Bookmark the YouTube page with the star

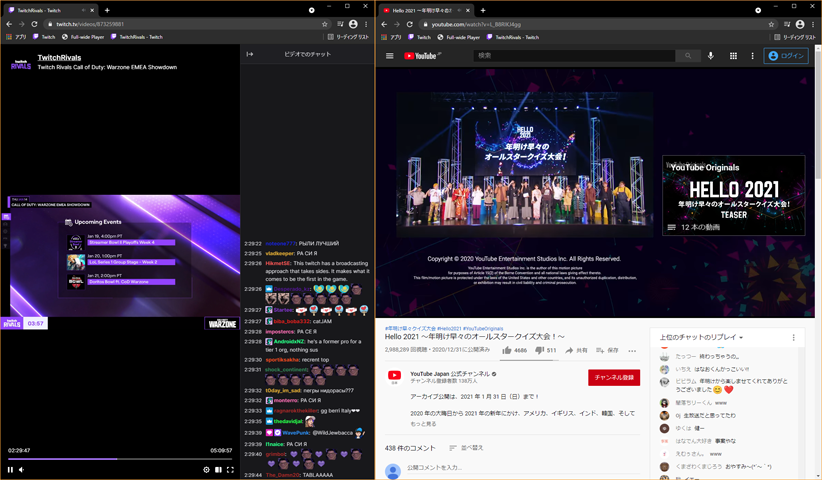[771, 24]
